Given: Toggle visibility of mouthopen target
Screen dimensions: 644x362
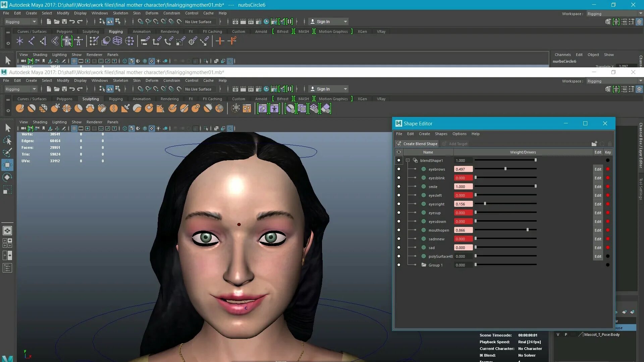Looking at the screenshot, I should tap(398, 230).
